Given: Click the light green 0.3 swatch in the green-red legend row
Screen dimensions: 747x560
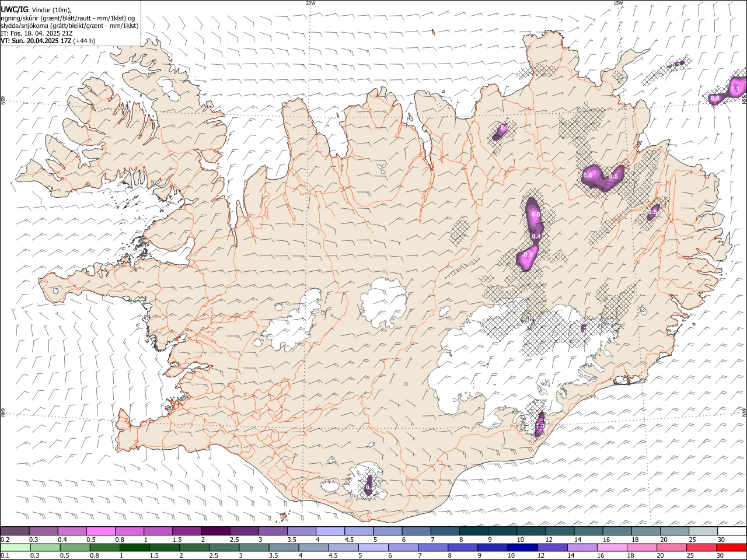Looking at the screenshot, I should 46,547.
